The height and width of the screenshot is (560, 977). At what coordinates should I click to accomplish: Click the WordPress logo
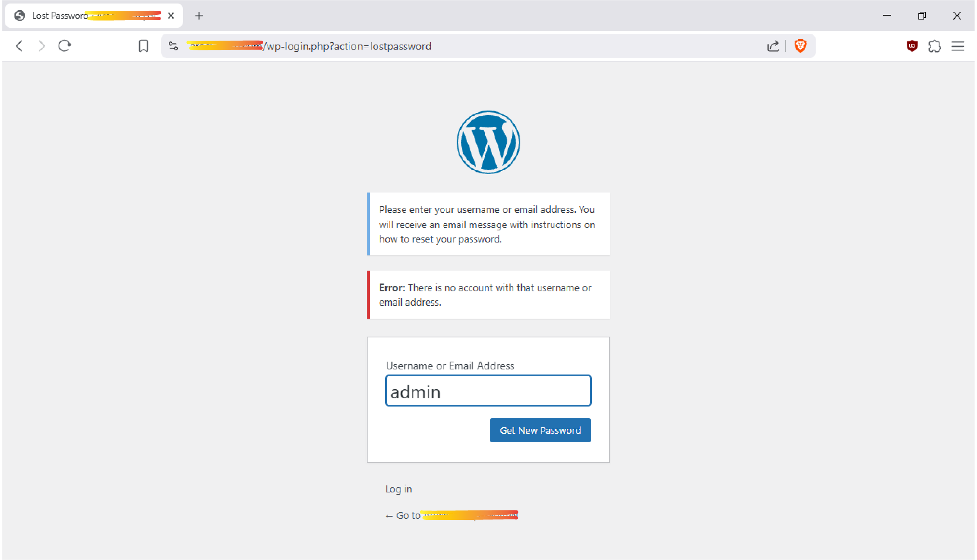tap(488, 142)
